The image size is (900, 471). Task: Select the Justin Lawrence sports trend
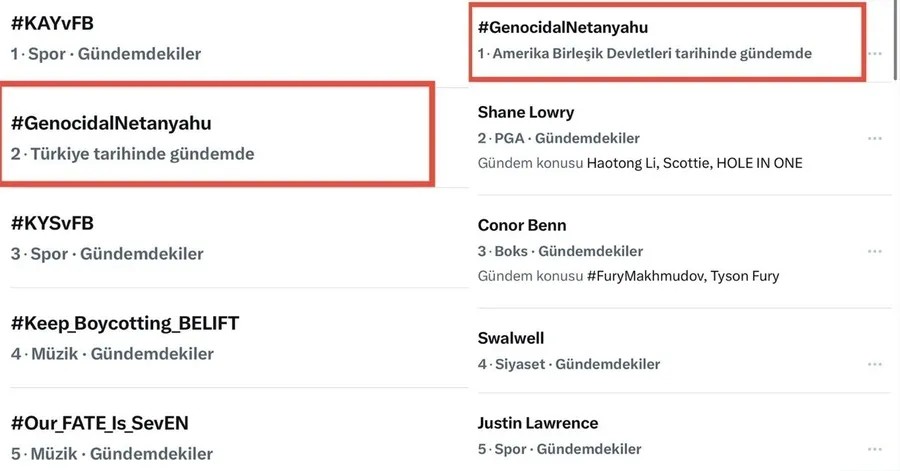point(538,423)
